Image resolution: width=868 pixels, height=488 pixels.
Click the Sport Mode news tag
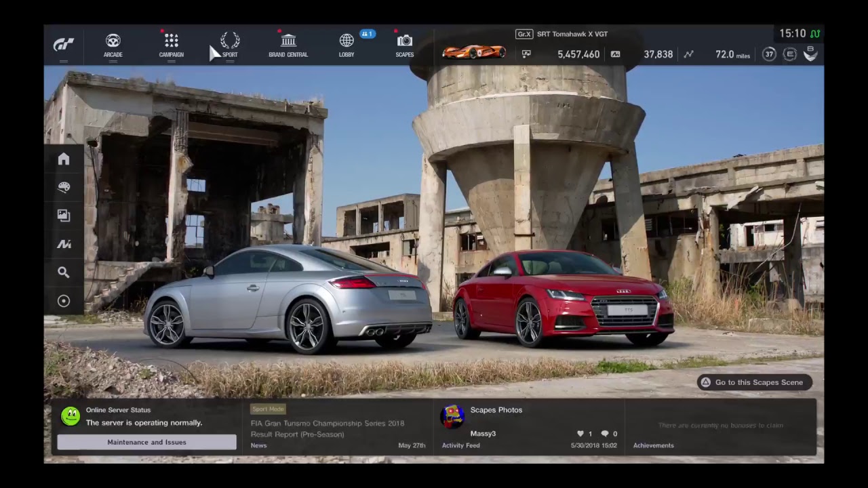tap(268, 409)
